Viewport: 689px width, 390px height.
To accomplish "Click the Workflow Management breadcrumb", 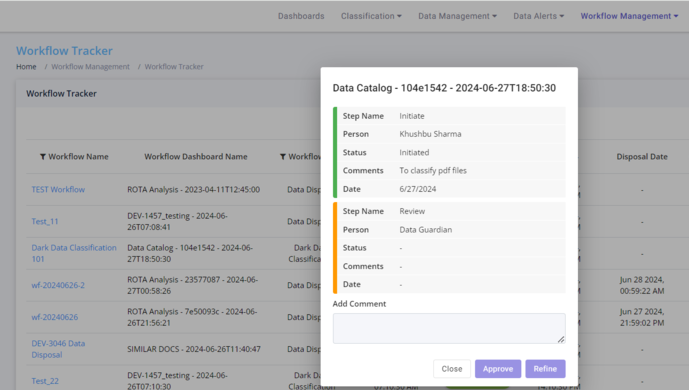I will click(x=91, y=67).
